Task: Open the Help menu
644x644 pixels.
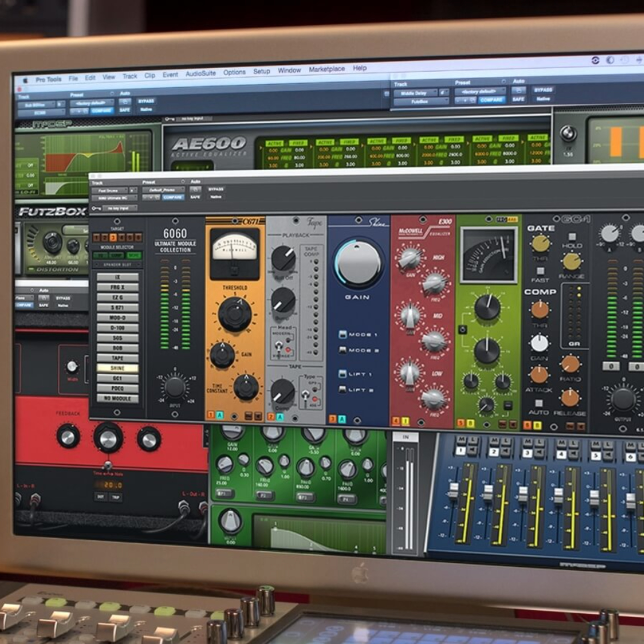Action: (x=360, y=68)
